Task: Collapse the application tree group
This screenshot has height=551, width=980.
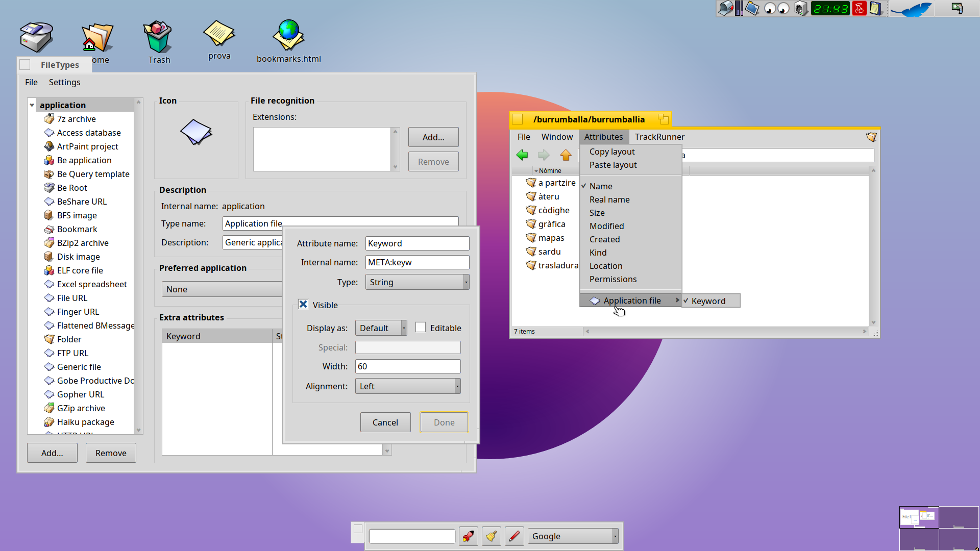Action: coord(32,105)
